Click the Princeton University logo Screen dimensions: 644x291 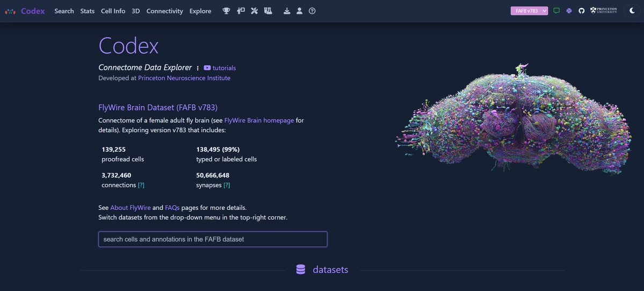point(603,11)
